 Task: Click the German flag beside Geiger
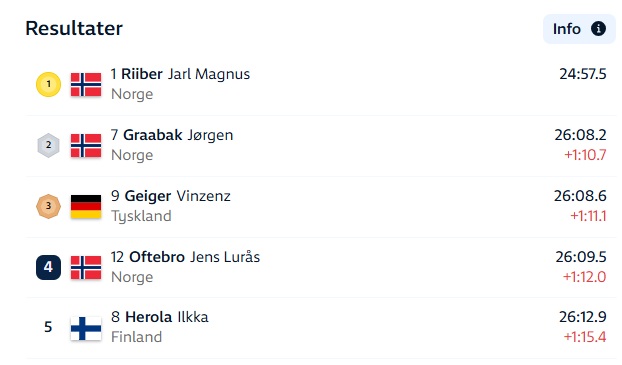coord(86,206)
